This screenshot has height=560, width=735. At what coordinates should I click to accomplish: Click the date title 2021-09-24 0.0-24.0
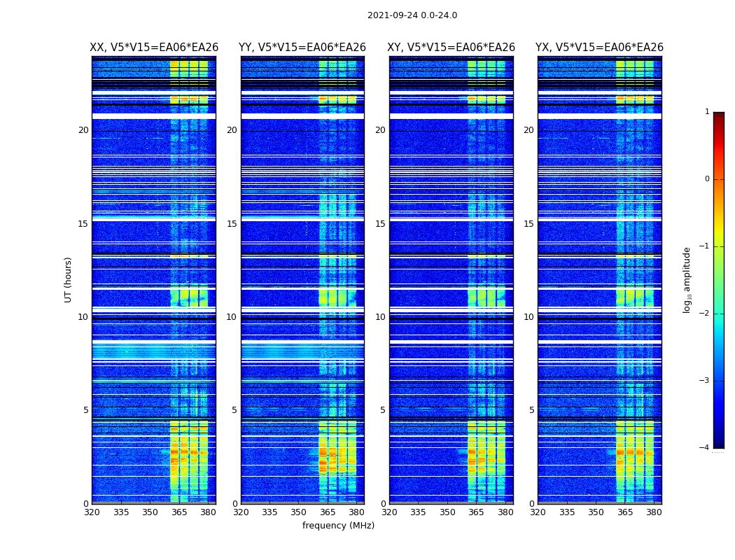point(412,15)
